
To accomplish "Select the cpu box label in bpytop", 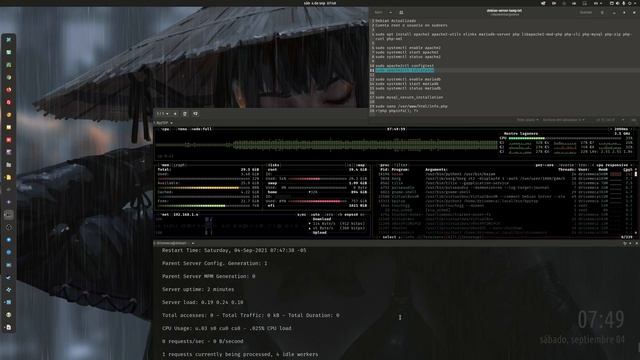I will point(164,129).
